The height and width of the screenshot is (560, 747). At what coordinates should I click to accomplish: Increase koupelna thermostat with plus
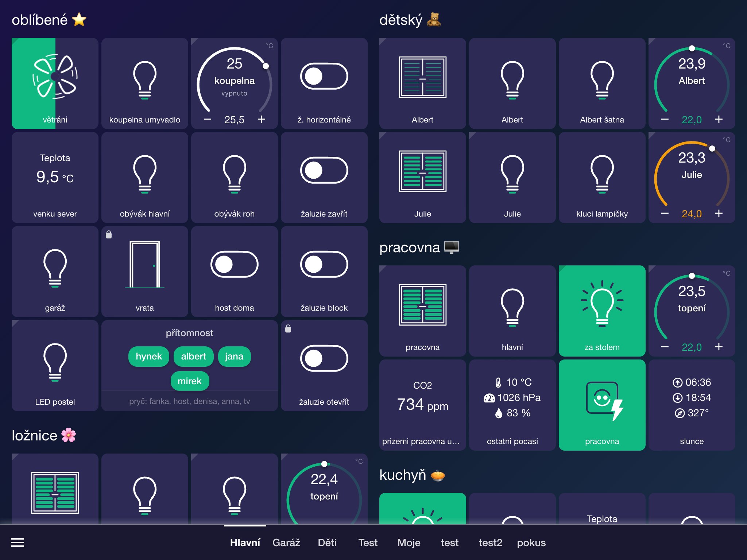(x=262, y=119)
